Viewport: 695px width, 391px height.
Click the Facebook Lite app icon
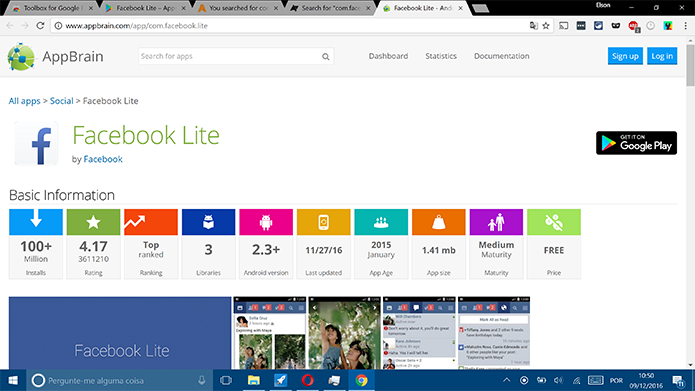click(x=36, y=143)
